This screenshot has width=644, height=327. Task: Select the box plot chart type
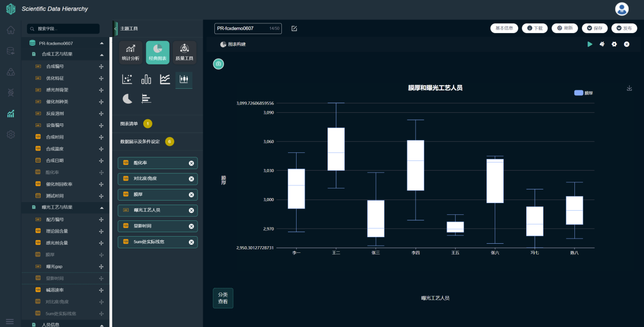point(184,80)
